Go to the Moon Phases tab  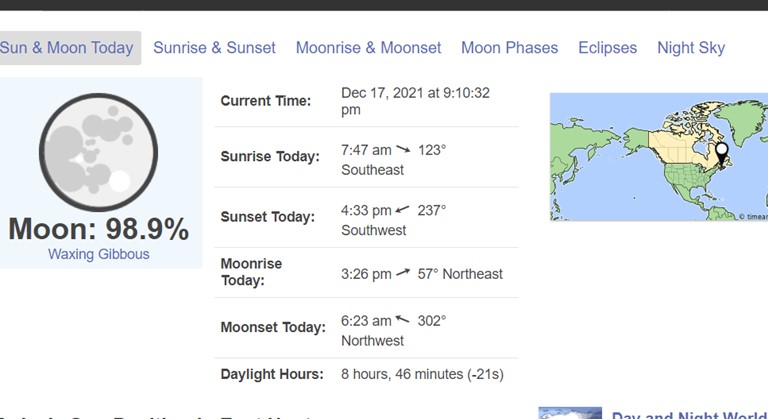tap(509, 48)
